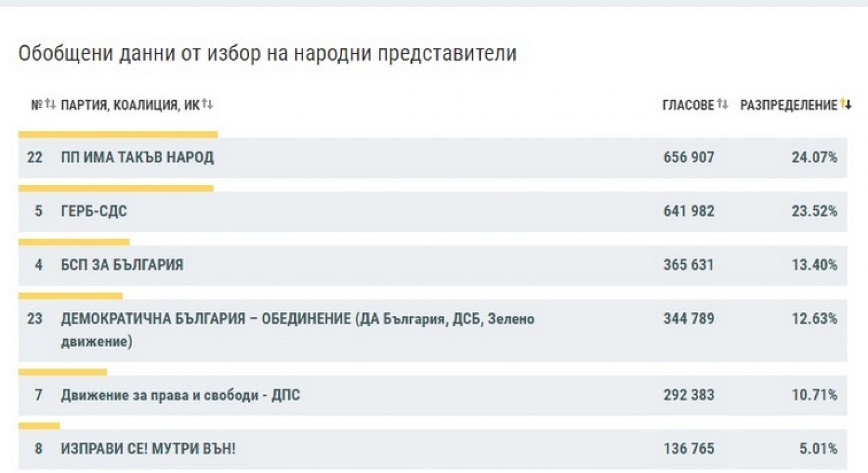Click the РАЗПРЕДЕЛЕНИЕ column header text
This screenshot has width=868, height=473.
point(788,106)
